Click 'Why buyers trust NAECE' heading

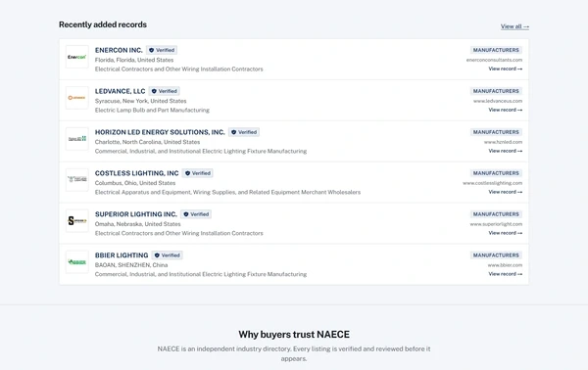tap(294, 335)
